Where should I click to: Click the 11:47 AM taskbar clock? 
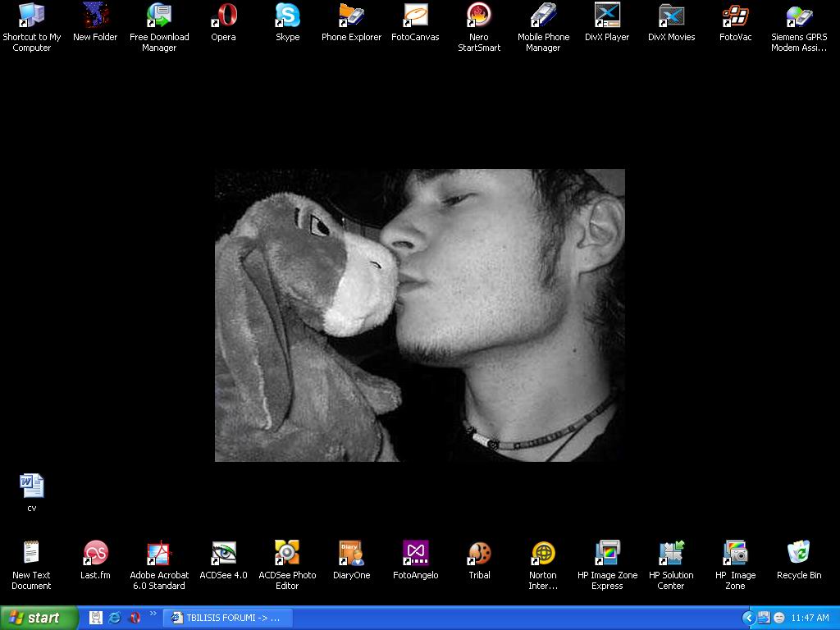click(x=810, y=618)
